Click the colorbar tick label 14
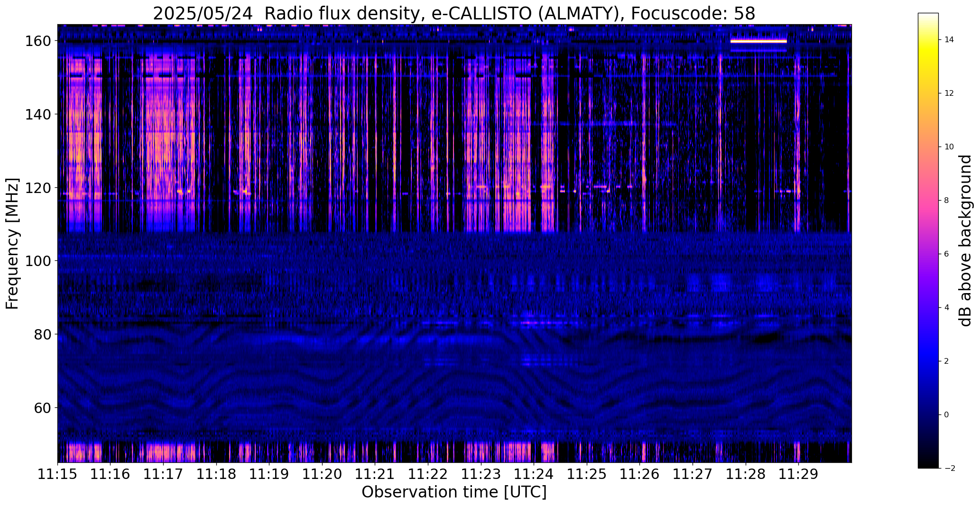This screenshot has width=980, height=506. point(949,40)
